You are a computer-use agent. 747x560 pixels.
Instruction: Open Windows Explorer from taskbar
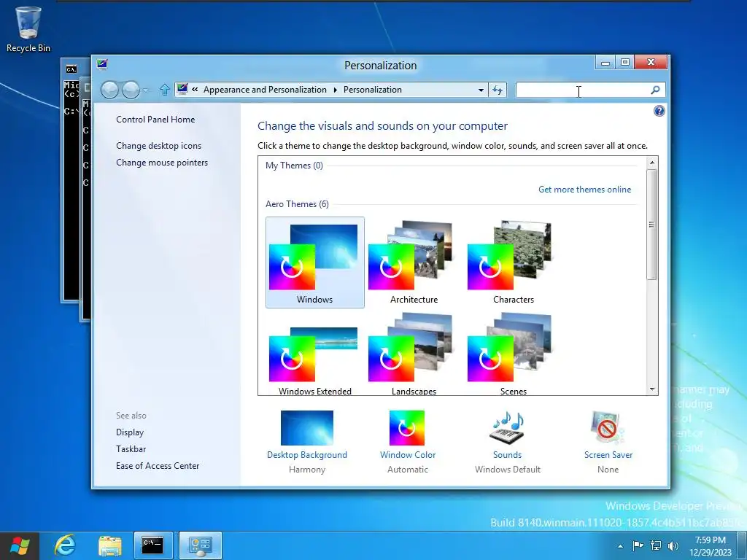click(109, 545)
